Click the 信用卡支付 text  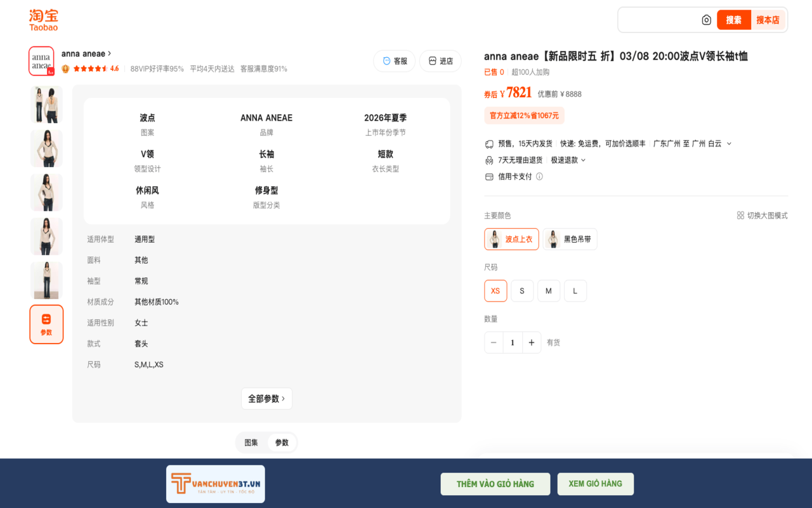click(515, 177)
